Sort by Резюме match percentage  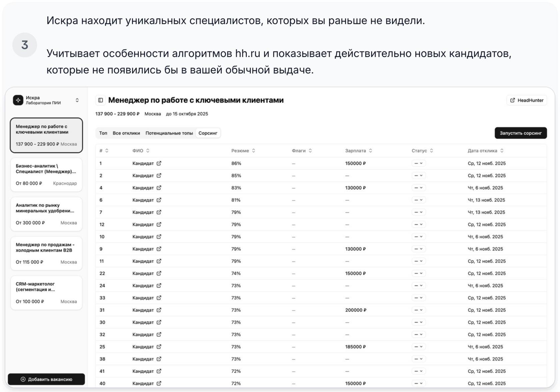point(243,151)
